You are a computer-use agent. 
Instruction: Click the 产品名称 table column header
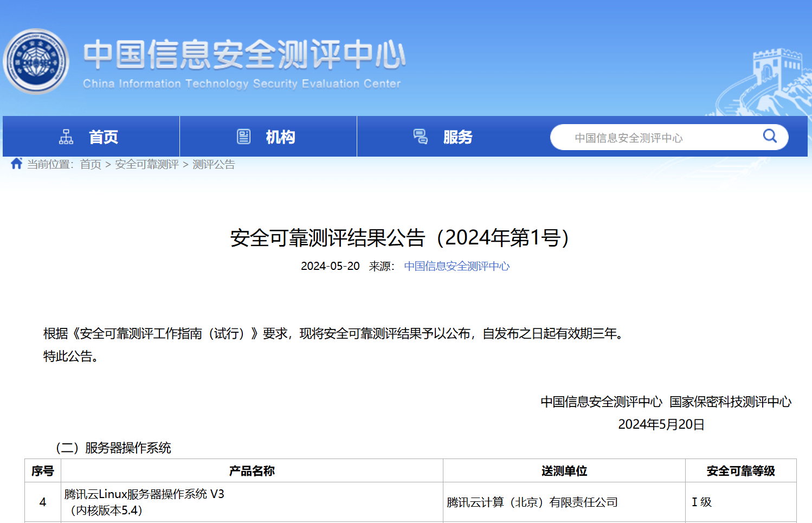(252, 471)
